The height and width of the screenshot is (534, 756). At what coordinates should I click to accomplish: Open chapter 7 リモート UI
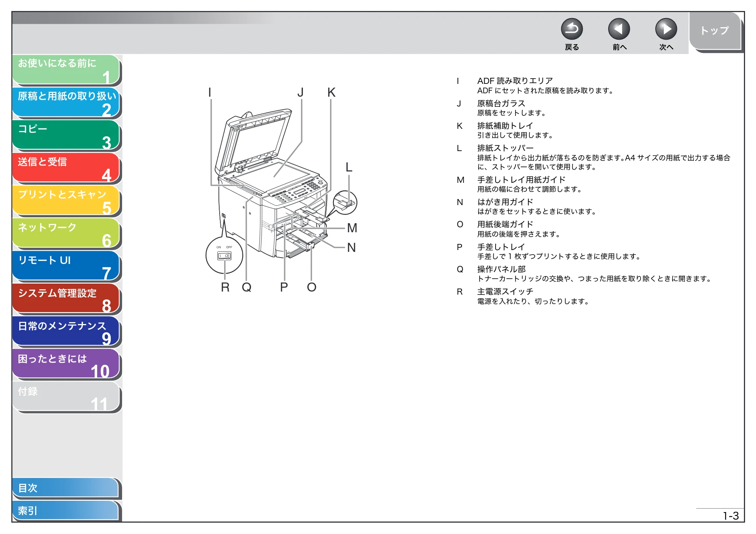(66, 266)
